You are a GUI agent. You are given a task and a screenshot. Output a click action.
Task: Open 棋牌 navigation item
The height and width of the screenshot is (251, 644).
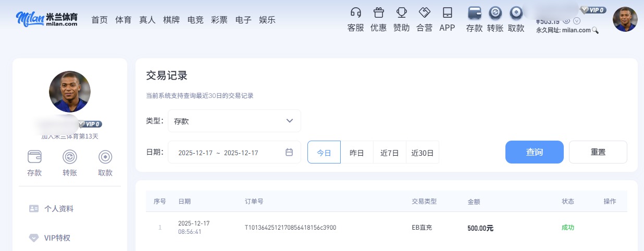[171, 20]
